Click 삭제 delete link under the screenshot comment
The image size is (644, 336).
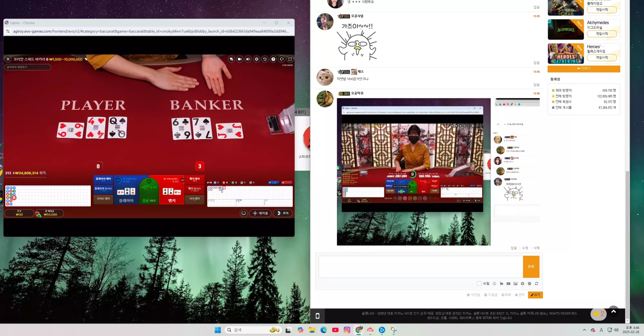click(536, 248)
